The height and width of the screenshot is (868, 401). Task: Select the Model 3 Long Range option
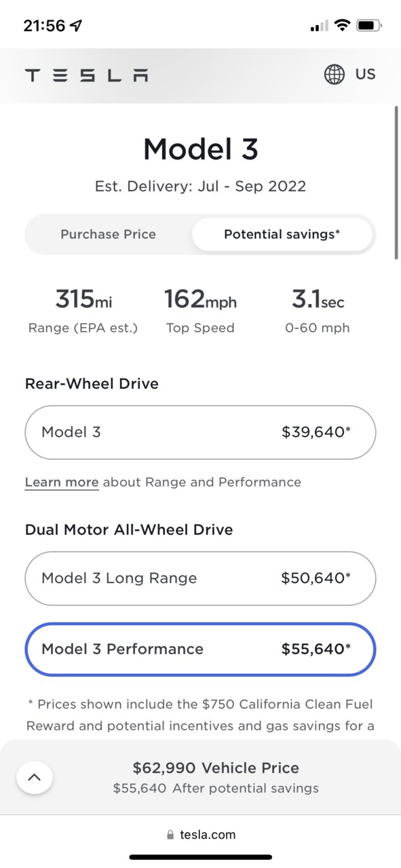pyautogui.click(x=200, y=578)
